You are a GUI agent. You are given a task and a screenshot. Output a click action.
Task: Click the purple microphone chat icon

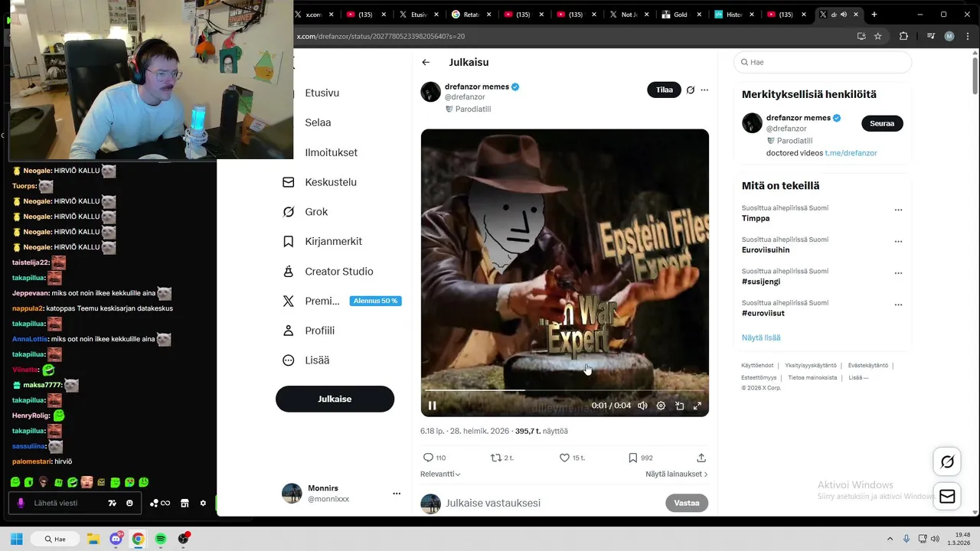pyautogui.click(x=21, y=503)
